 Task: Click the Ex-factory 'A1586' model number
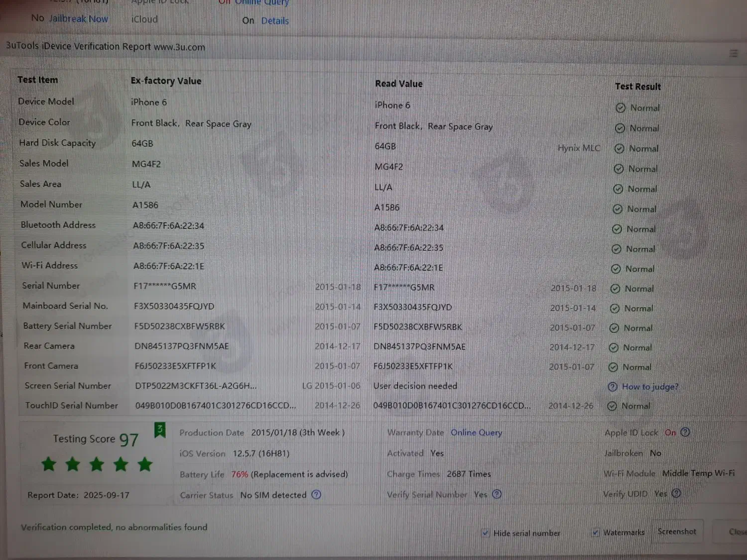click(145, 205)
